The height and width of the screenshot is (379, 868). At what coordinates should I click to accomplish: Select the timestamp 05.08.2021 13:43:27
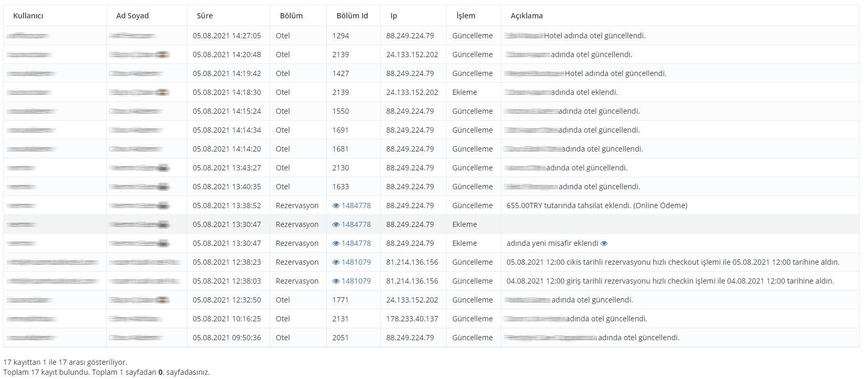(227, 168)
